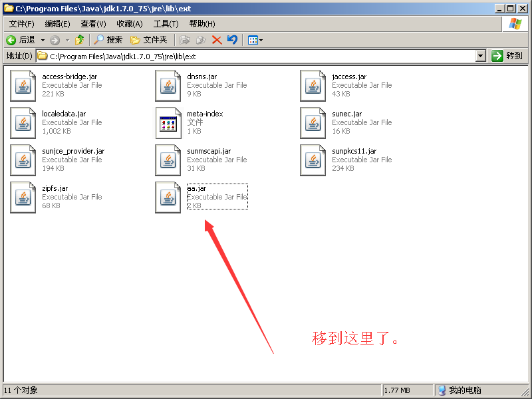The width and height of the screenshot is (532, 399).
Task: Click the 11 个对象 status bar text
Action: (x=21, y=390)
